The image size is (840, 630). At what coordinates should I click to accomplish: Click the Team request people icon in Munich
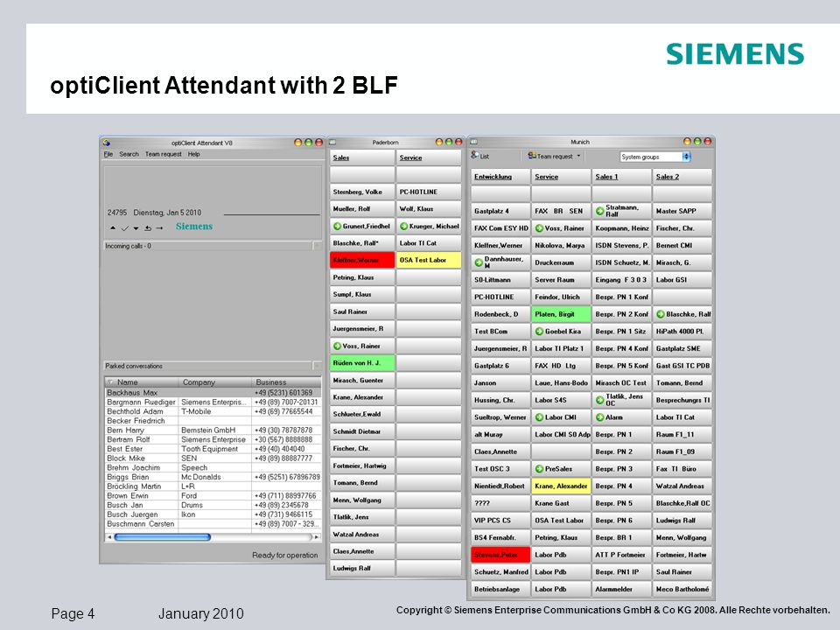[x=532, y=156]
